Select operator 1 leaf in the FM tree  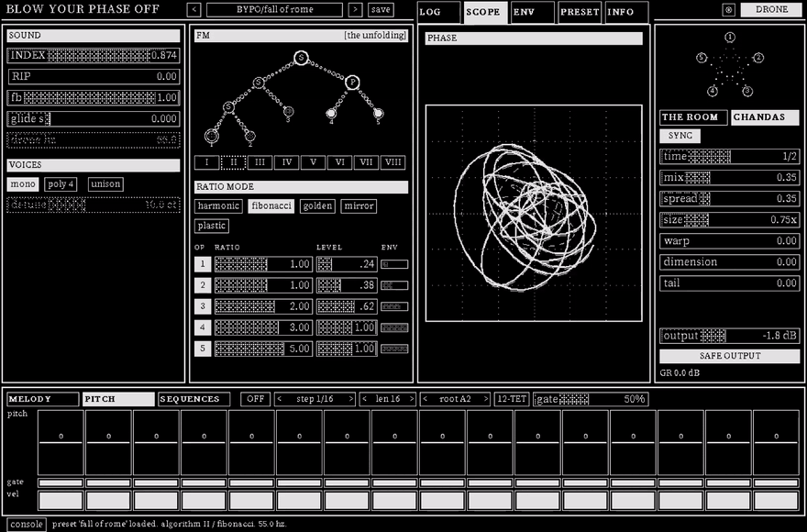pos(212,136)
